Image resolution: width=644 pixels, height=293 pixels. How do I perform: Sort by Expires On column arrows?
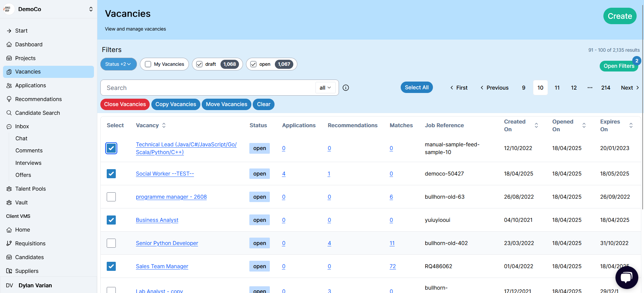[631, 125]
